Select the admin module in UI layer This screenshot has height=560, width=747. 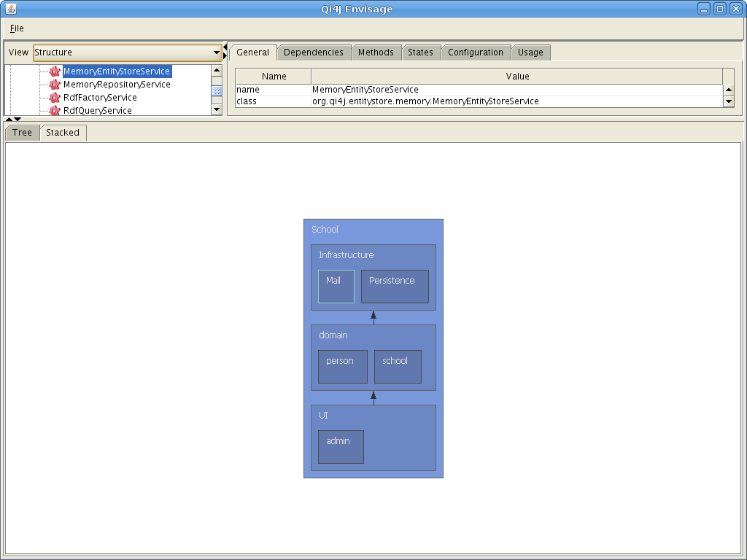point(341,447)
